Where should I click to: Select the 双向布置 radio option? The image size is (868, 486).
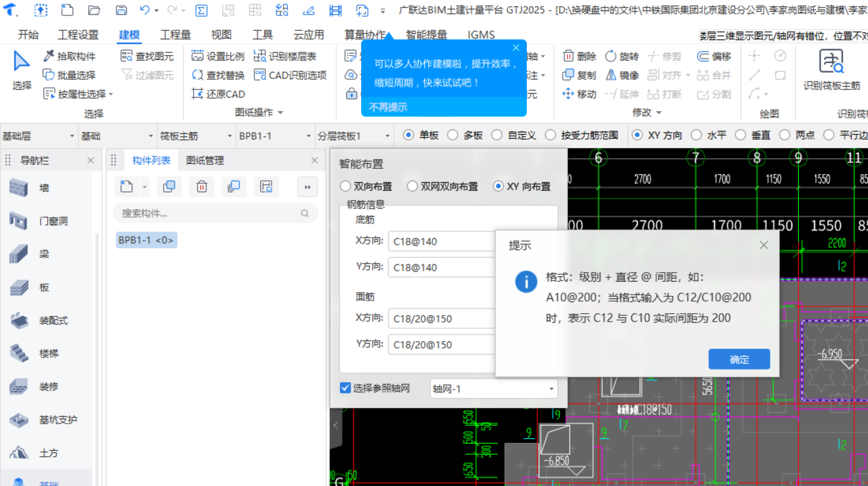click(x=345, y=187)
